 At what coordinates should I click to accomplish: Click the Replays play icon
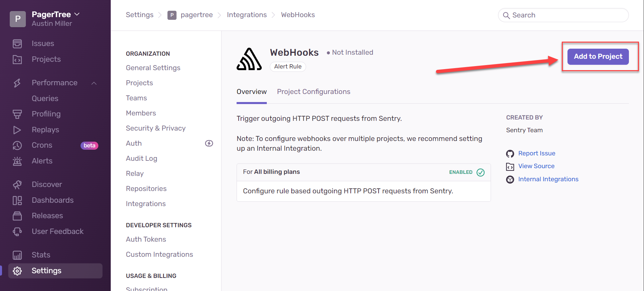[17, 130]
